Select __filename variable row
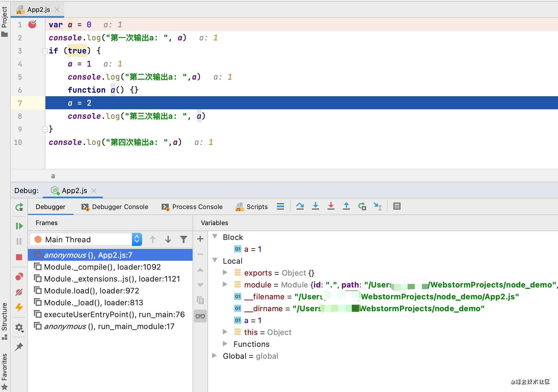The image size is (558, 392). tap(383, 296)
